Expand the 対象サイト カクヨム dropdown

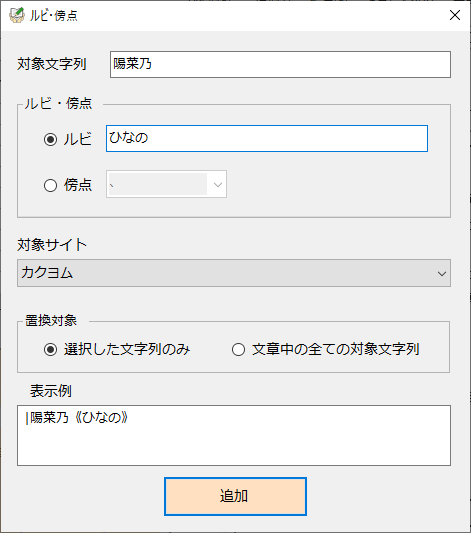(234, 273)
